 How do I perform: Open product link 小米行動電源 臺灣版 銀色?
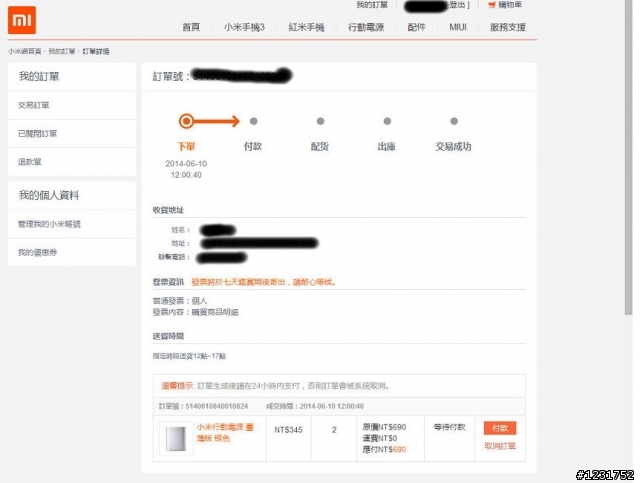[225, 433]
